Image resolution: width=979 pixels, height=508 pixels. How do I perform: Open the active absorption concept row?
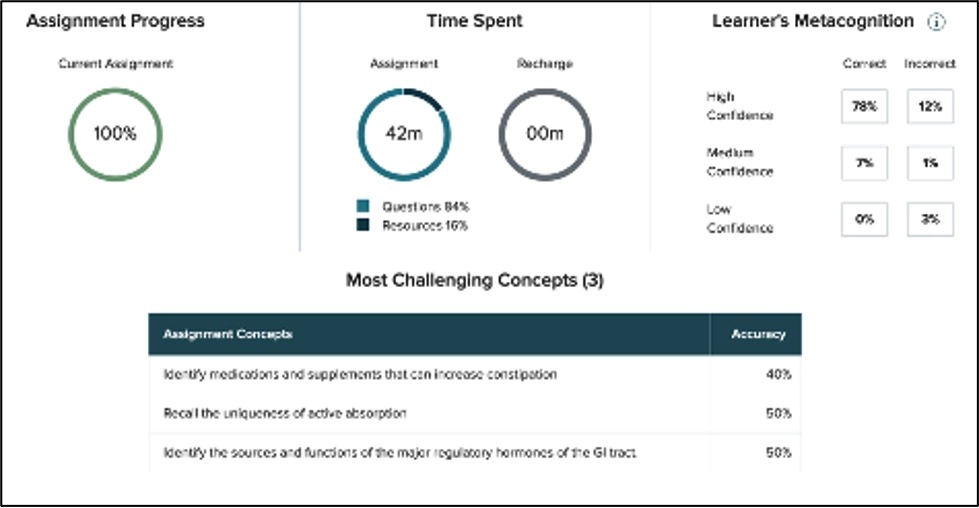pyautogui.click(x=285, y=413)
